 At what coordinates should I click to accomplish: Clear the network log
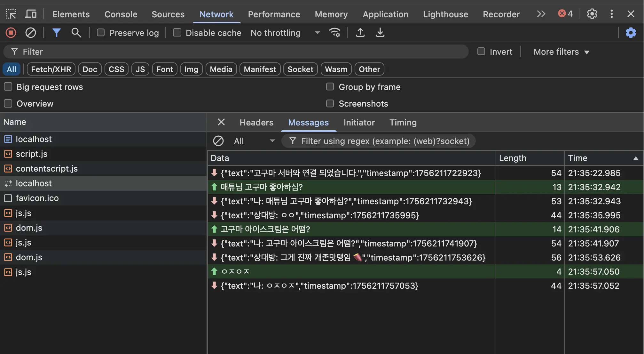[x=30, y=33]
